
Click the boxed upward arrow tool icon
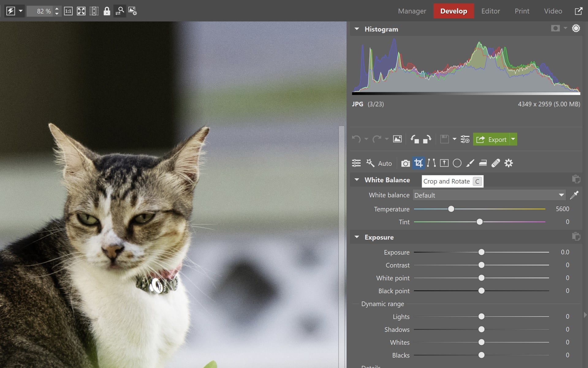coord(444,163)
